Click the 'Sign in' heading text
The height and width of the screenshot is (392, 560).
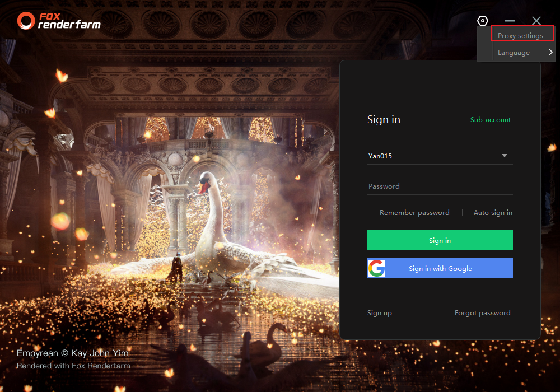click(x=384, y=119)
